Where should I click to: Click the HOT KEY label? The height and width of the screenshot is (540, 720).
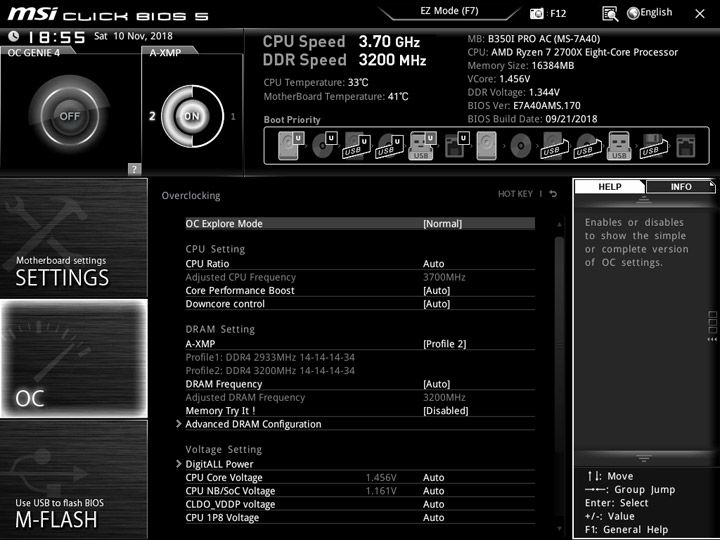click(x=515, y=194)
